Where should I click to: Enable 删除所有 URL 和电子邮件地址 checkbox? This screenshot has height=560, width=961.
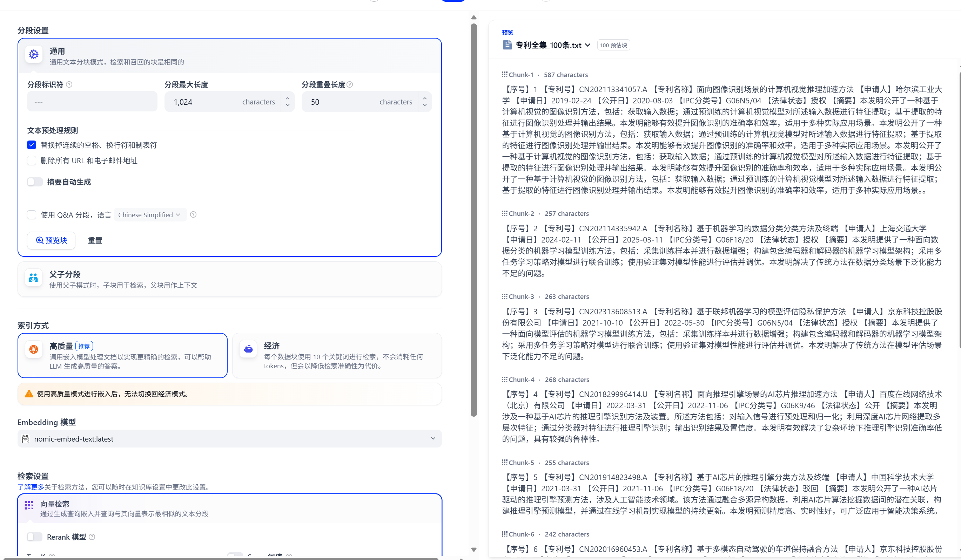[32, 161]
